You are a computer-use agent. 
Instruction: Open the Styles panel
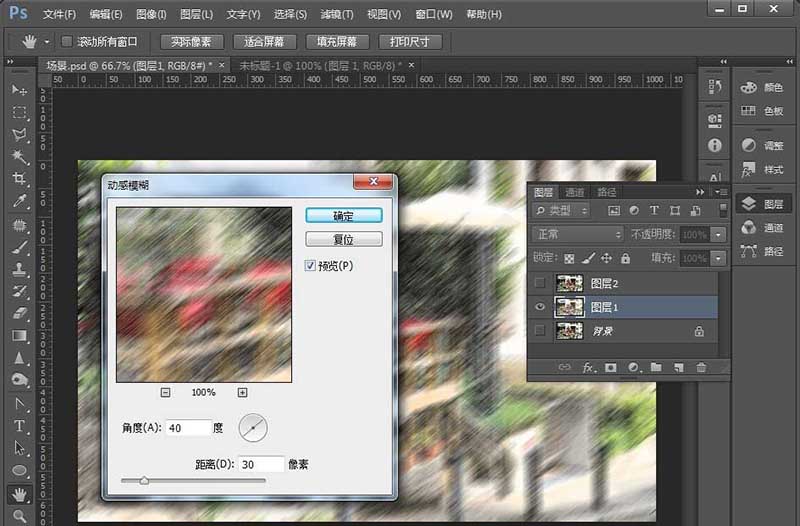pyautogui.click(x=762, y=169)
